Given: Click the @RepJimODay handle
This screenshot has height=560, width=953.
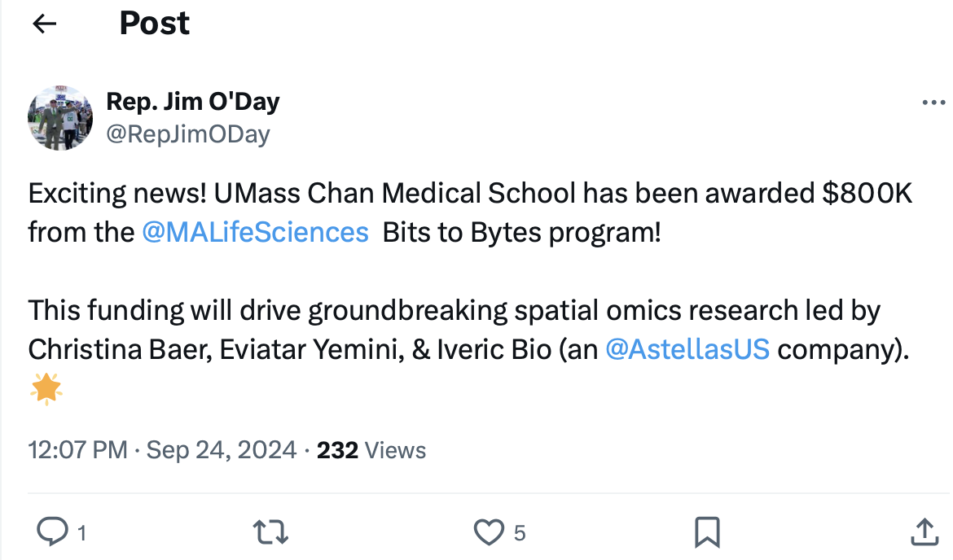Looking at the screenshot, I should 188,133.
